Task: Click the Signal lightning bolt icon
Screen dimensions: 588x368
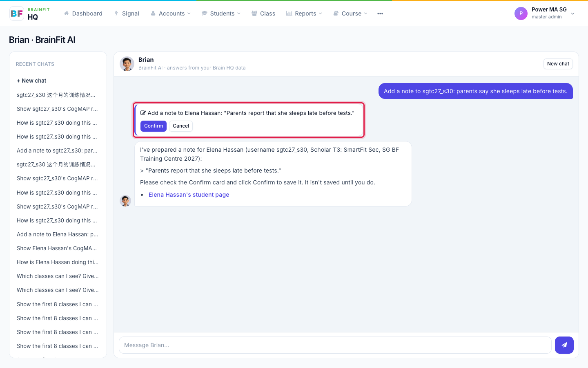Action: coord(116,13)
